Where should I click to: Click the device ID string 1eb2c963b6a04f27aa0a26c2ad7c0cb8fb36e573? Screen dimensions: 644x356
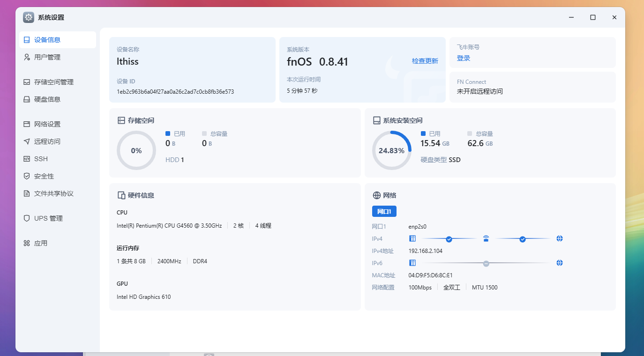point(175,92)
